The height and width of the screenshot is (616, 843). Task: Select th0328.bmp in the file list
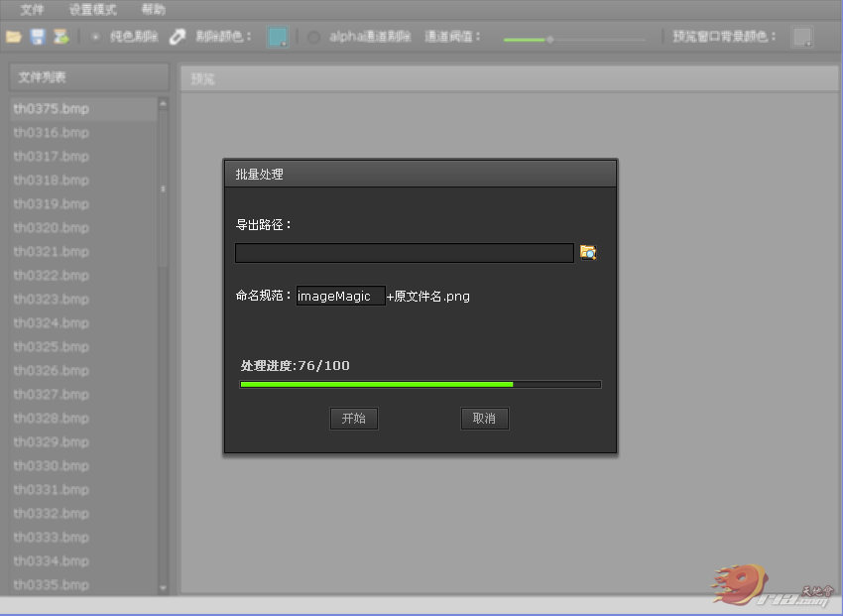83,419
